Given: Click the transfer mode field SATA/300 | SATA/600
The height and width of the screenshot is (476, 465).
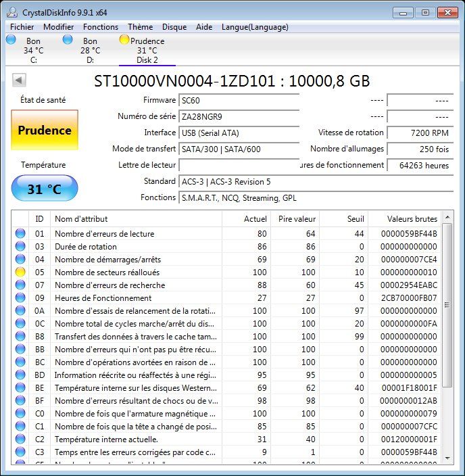Looking at the screenshot, I should pyautogui.click(x=239, y=149).
